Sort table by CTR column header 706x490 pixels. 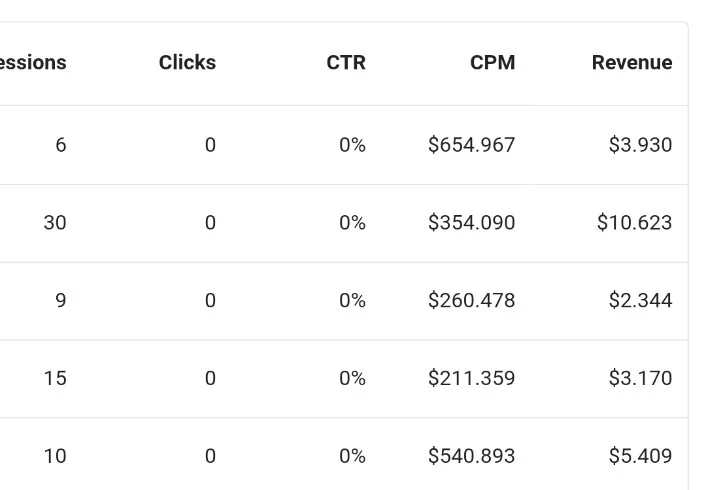click(x=346, y=63)
